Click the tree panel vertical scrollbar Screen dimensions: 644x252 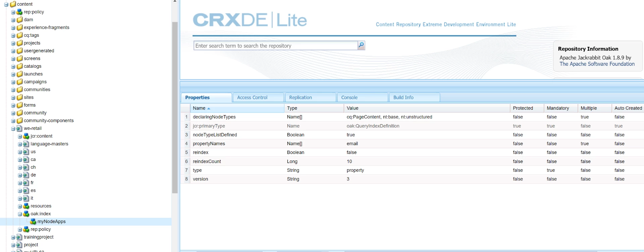point(175,107)
